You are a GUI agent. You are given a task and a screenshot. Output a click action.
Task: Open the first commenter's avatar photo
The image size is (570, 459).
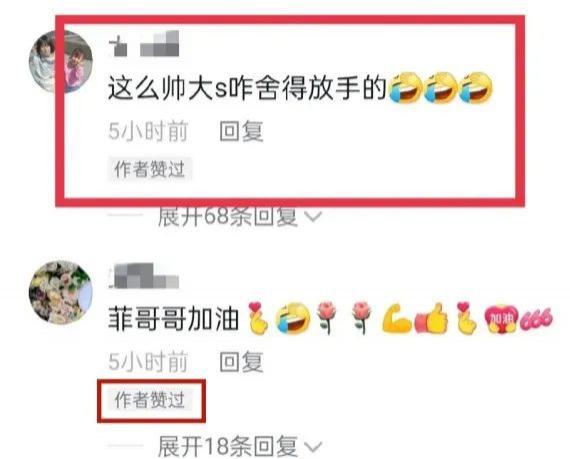60,61
